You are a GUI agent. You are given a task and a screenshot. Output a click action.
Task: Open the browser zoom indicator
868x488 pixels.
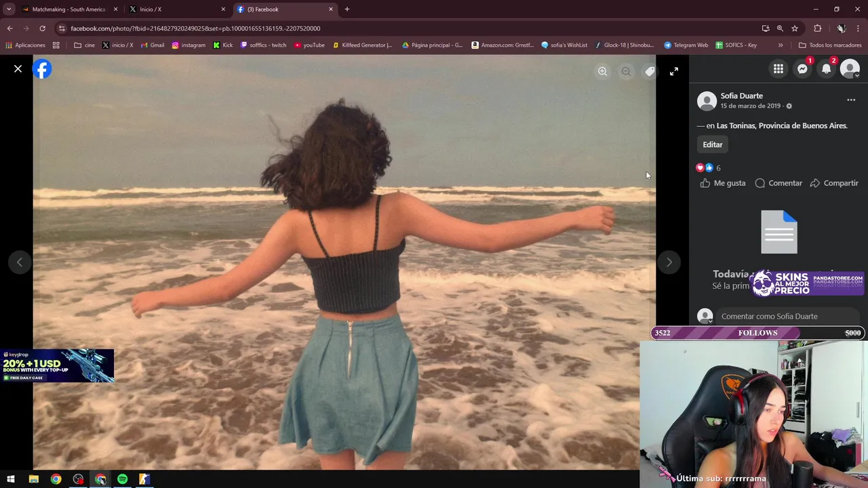(780, 28)
